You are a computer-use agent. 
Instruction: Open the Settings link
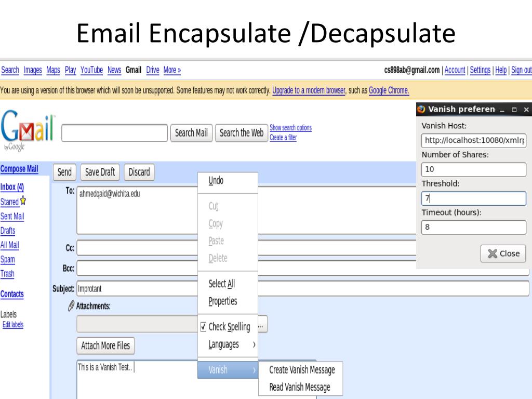[480, 70]
